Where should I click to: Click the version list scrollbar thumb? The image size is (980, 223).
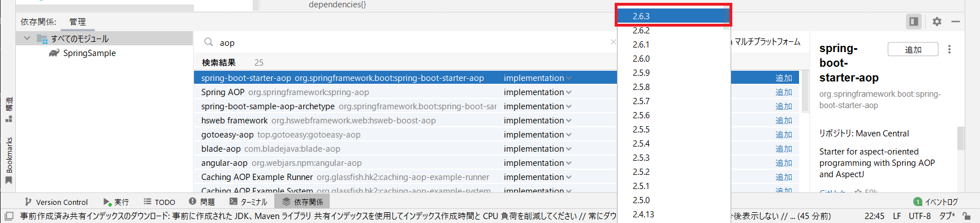click(727, 18)
